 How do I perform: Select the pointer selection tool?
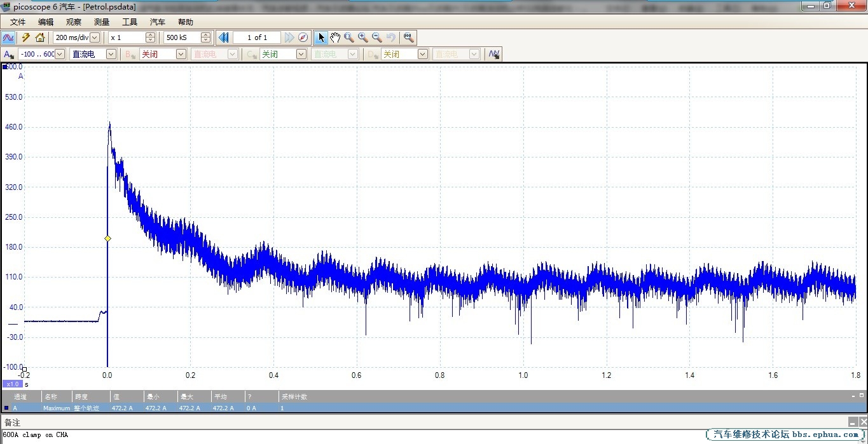[x=322, y=37]
